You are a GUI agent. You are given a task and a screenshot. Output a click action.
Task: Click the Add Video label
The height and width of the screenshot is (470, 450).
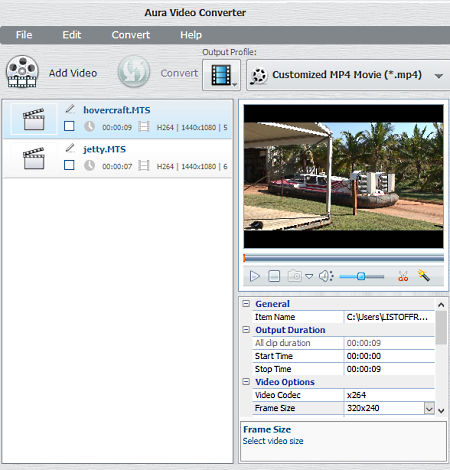(73, 73)
